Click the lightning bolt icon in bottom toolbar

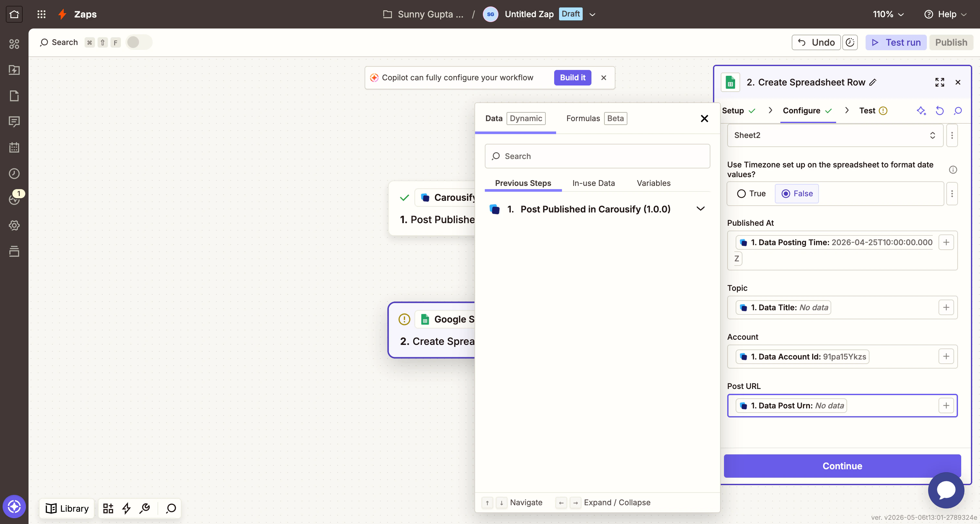coord(126,508)
